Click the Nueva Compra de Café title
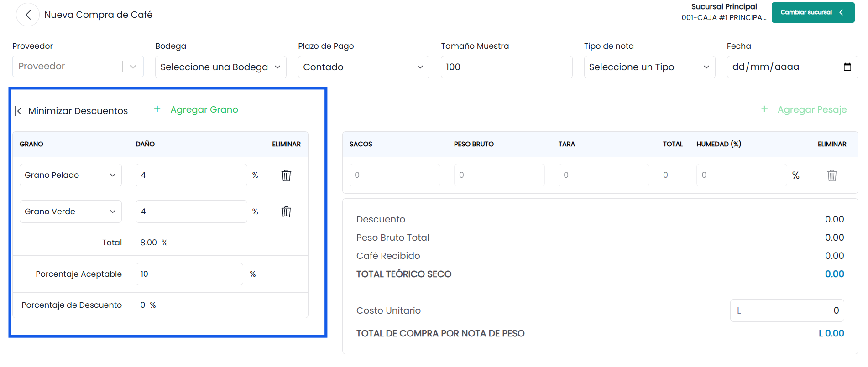 point(99,15)
